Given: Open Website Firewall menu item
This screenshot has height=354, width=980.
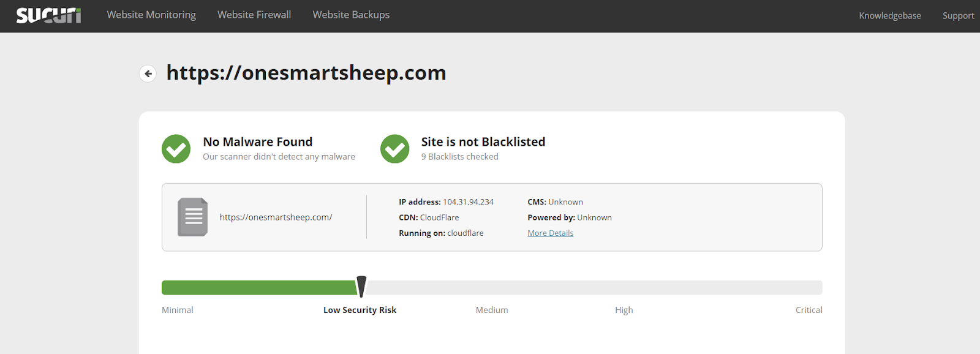Looking at the screenshot, I should pos(254,15).
